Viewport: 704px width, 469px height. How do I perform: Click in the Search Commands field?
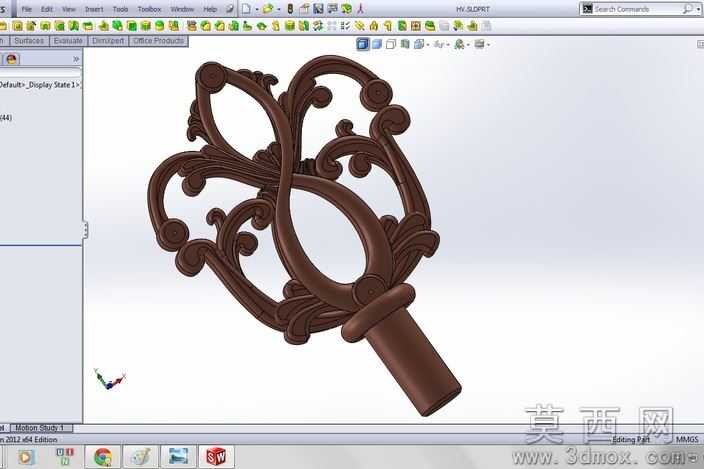coord(638,9)
